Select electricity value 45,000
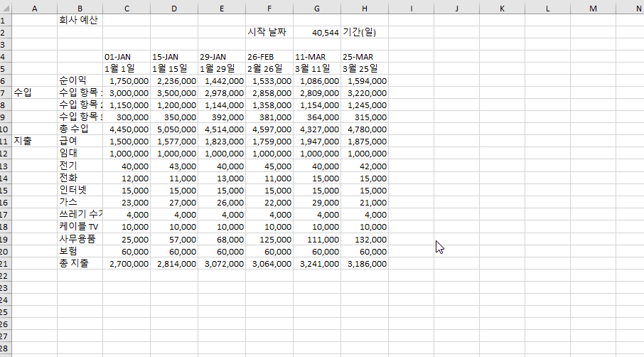Viewport: 644px width, 357px height. (x=269, y=166)
